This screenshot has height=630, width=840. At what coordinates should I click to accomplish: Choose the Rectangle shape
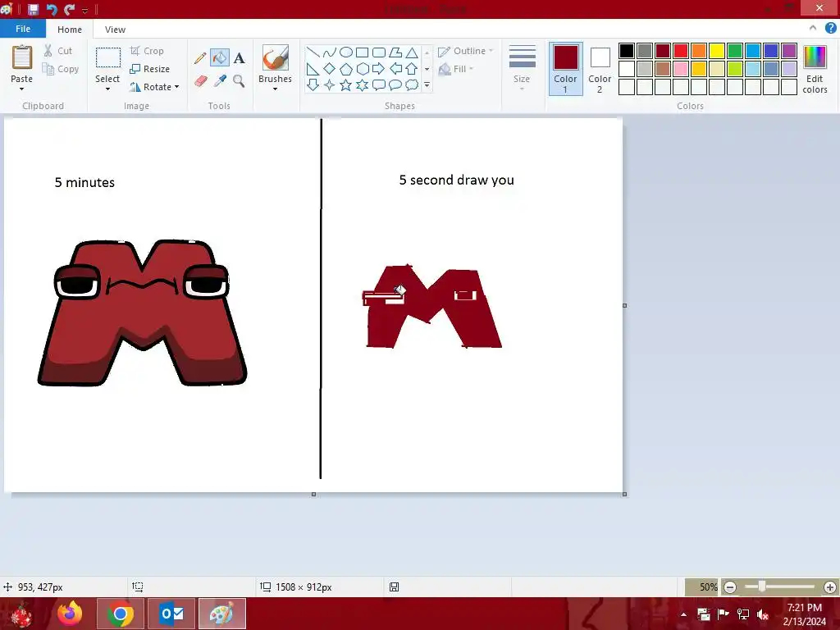point(362,52)
